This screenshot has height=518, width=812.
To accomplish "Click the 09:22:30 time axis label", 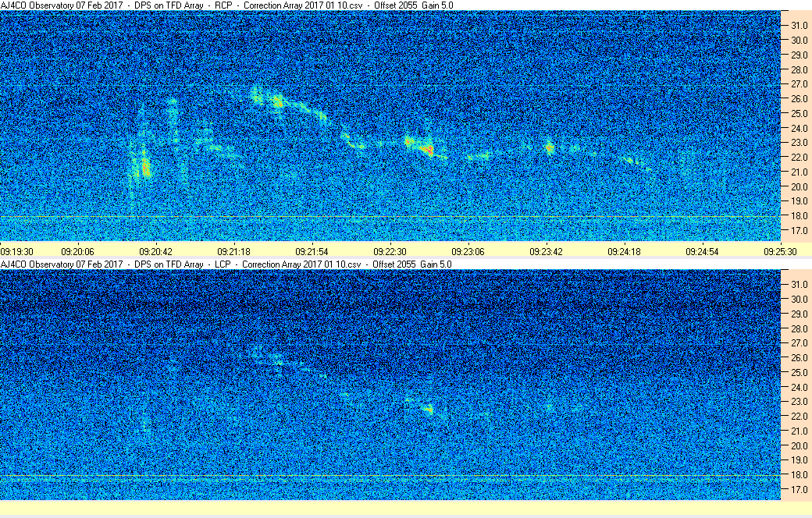I will 390,252.
